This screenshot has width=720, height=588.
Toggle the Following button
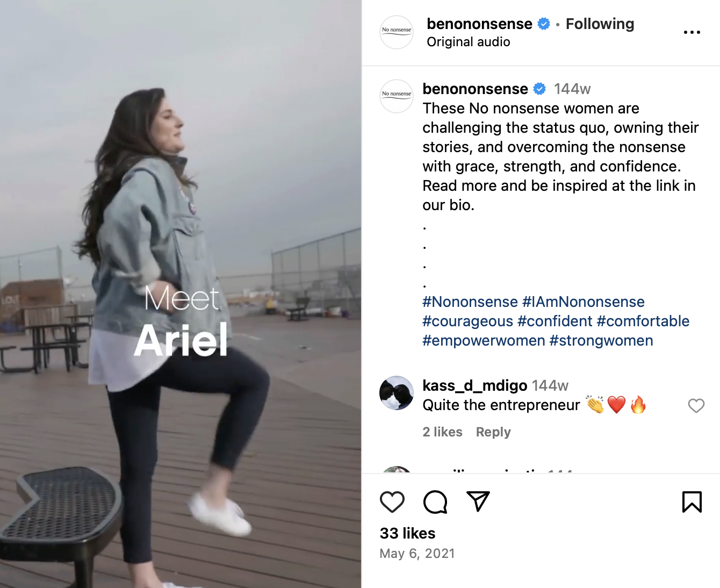click(x=600, y=24)
